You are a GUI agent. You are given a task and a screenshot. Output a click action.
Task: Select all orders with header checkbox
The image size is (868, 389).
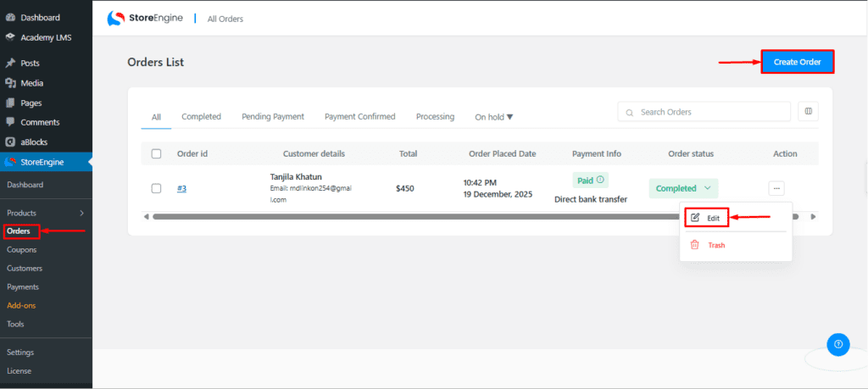click(x=156, y=153)
